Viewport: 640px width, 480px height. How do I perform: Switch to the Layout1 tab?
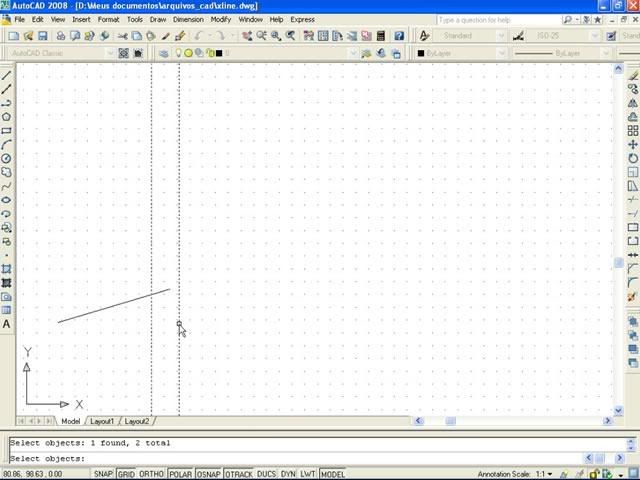coord(102,421)
